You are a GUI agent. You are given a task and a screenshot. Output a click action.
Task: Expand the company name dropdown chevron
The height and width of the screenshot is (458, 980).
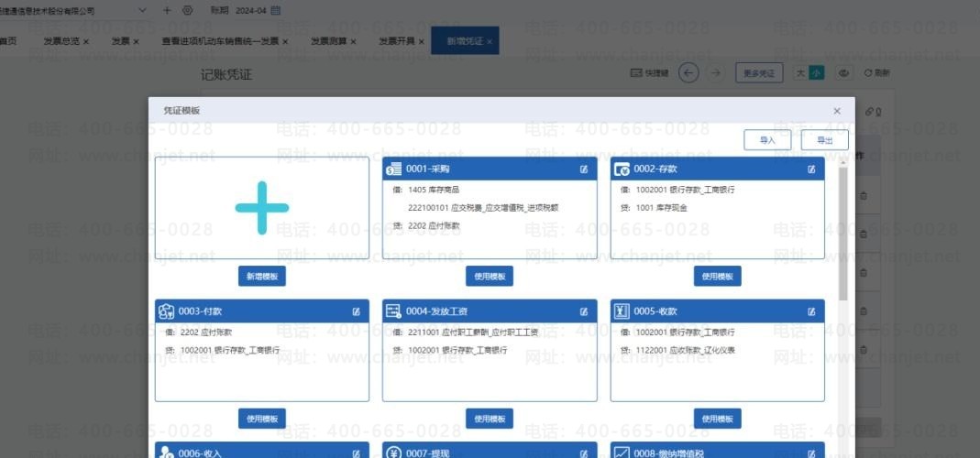click(142, 10)
